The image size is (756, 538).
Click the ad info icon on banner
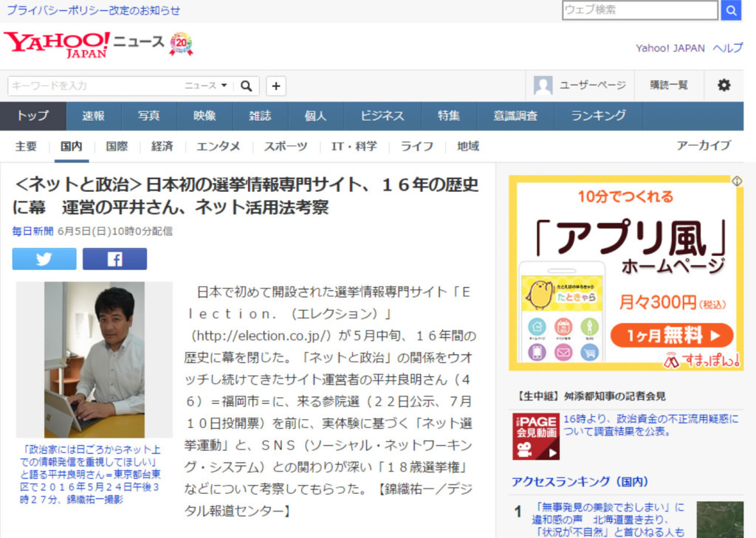click(736, 181)
